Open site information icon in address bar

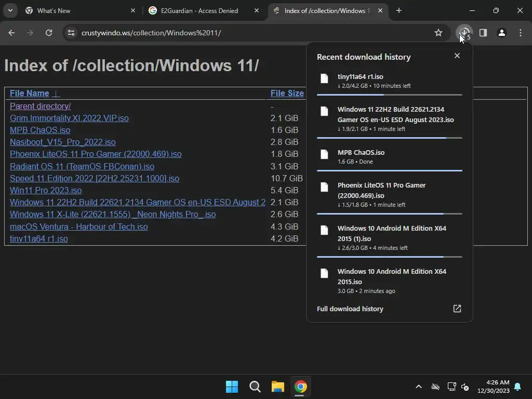tap(71, 33)
